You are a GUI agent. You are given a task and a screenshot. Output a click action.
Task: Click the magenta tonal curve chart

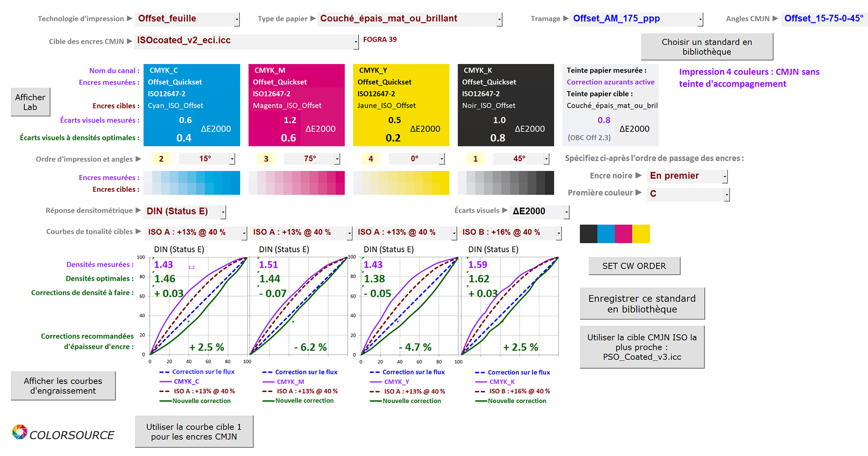coord(299,306)
